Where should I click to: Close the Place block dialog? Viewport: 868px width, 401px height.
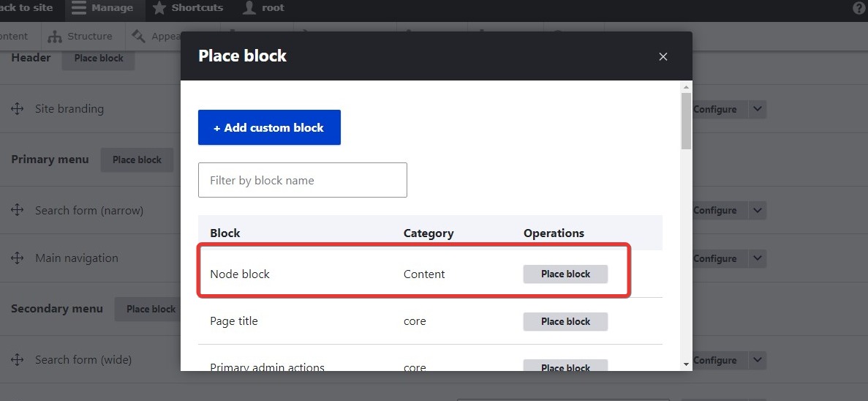pos(663,56)
